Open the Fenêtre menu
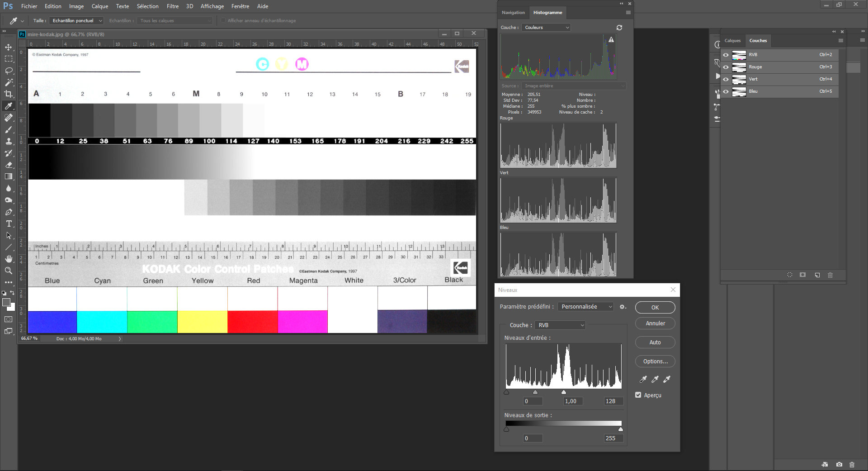868x471 pixels. pos(240,6)
